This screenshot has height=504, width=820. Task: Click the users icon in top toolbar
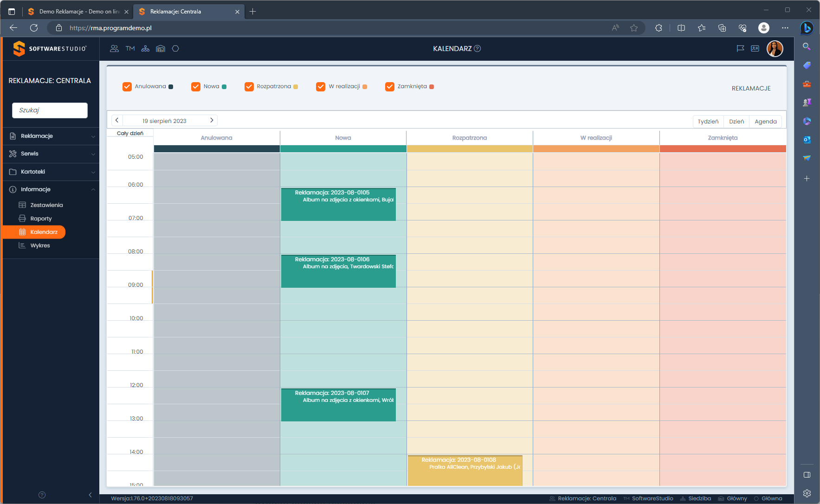(x=114, y=49)
